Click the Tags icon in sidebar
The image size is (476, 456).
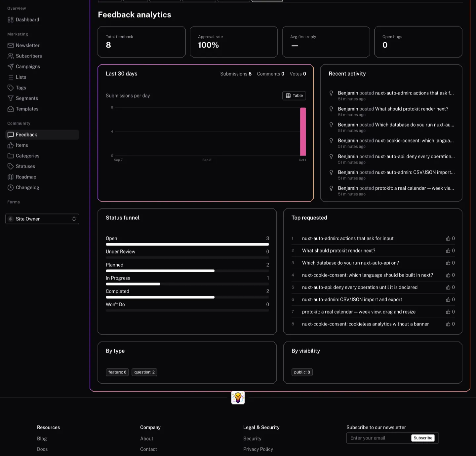pyautogui.click(x=11, y=88)
